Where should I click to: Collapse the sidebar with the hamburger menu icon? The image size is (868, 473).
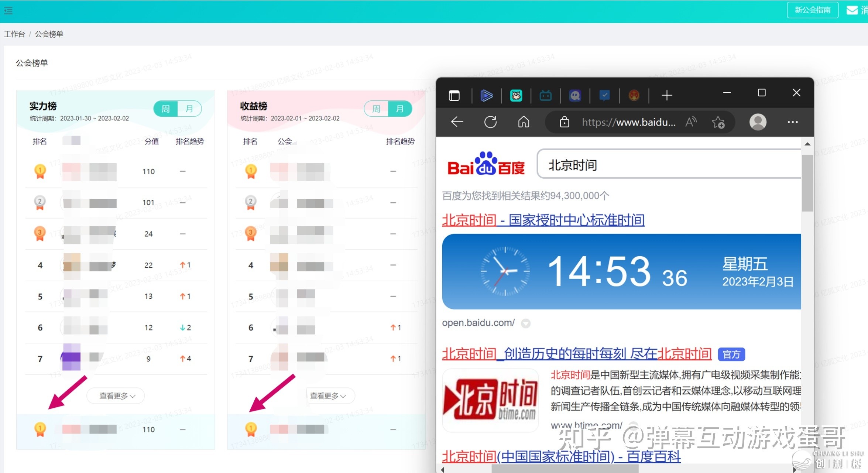(8, 10)
